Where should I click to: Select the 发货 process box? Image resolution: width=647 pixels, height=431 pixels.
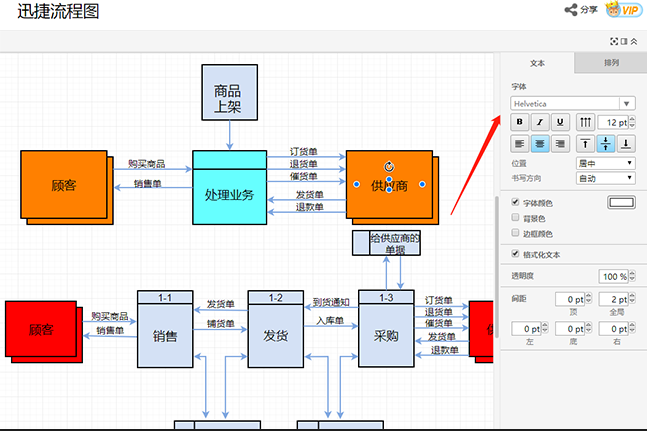tap(276, 329)
